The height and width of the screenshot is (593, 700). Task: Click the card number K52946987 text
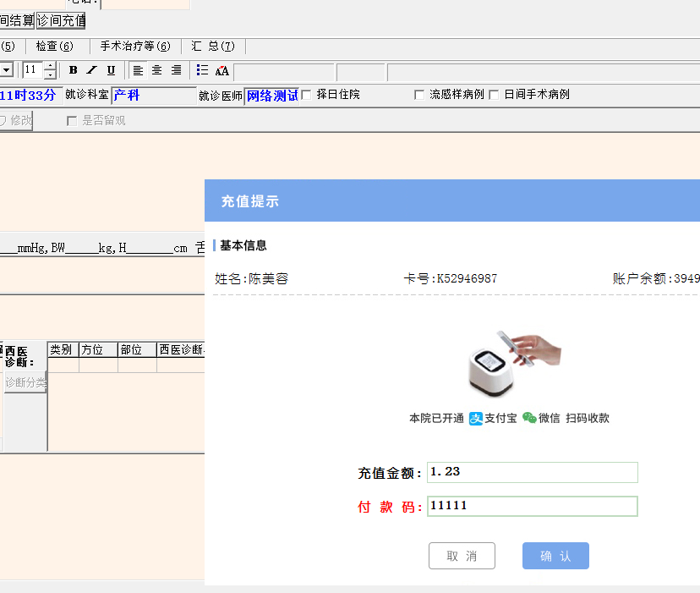tap(467, 279)
